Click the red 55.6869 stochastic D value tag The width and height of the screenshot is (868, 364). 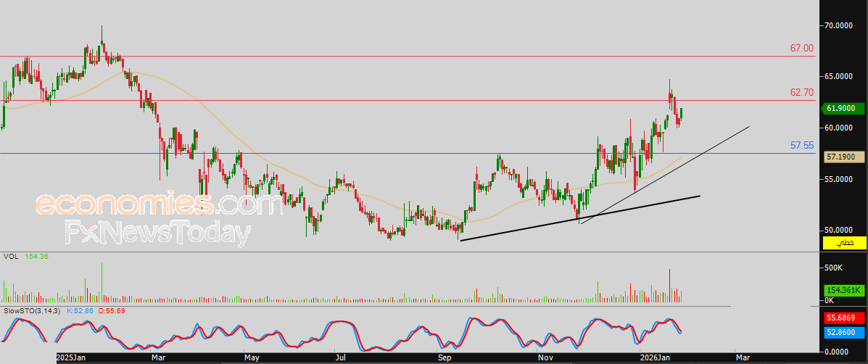point(843,318)
